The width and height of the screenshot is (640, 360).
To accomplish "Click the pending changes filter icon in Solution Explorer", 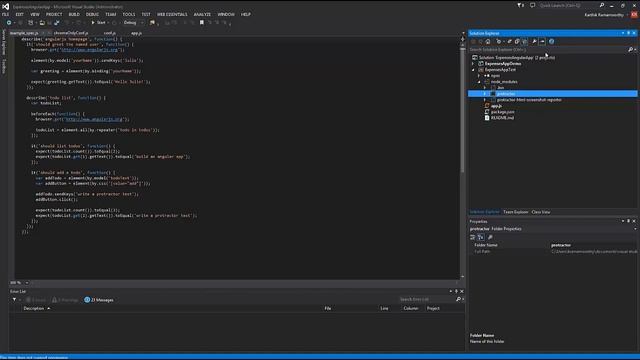I will click(x=498, y=42).
